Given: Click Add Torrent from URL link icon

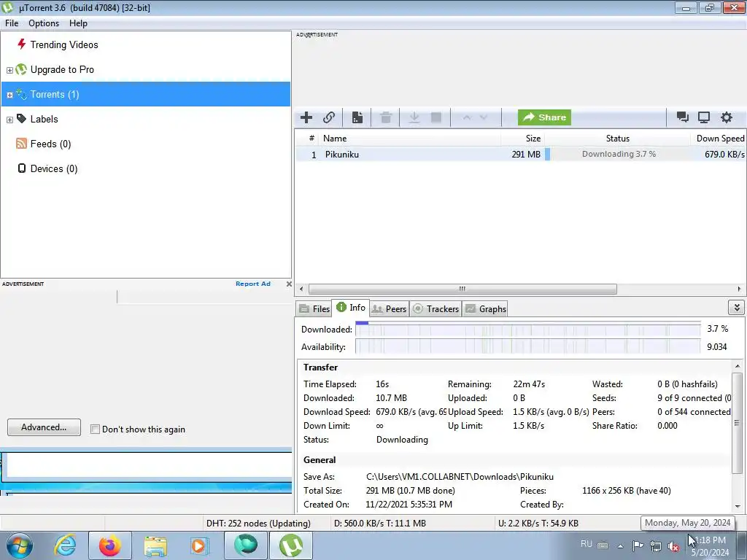Looking at the screenshot, I should pos(329,117).
